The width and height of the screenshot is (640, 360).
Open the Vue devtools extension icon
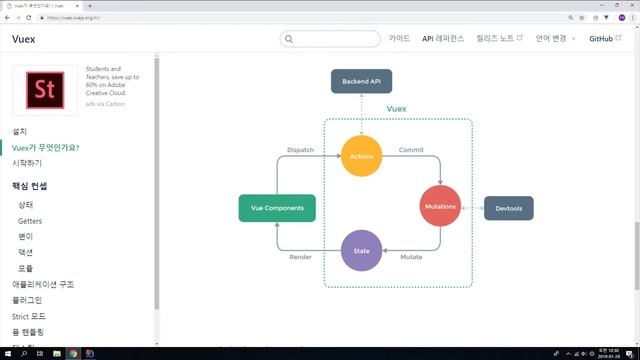click(x=606, y=18)
